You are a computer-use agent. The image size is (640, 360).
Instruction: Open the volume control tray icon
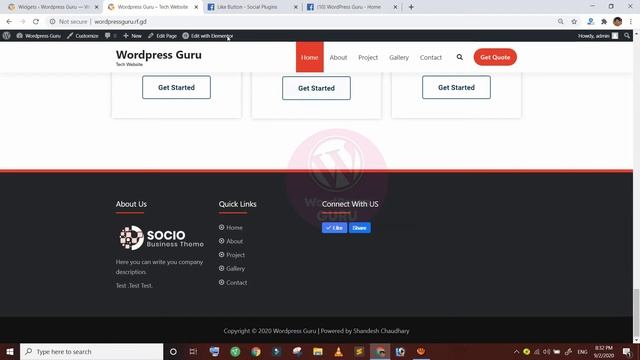coord(547,352)
